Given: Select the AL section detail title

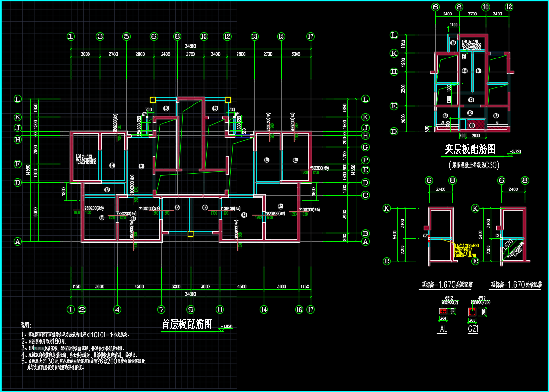Looking at the screenshot, I should 443,329.
